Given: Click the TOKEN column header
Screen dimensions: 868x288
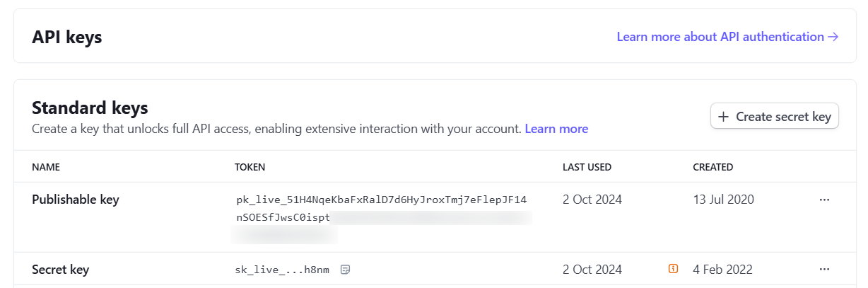Looking at the screenshot, I should [x=250, y=168].
